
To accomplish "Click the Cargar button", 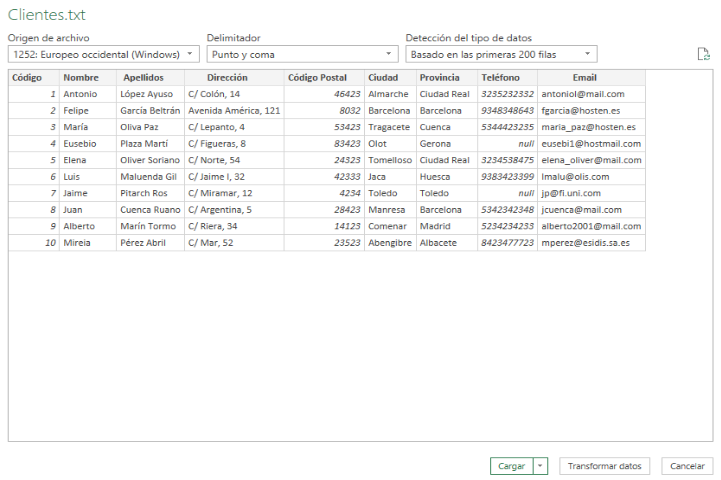I will click(511, 466).
